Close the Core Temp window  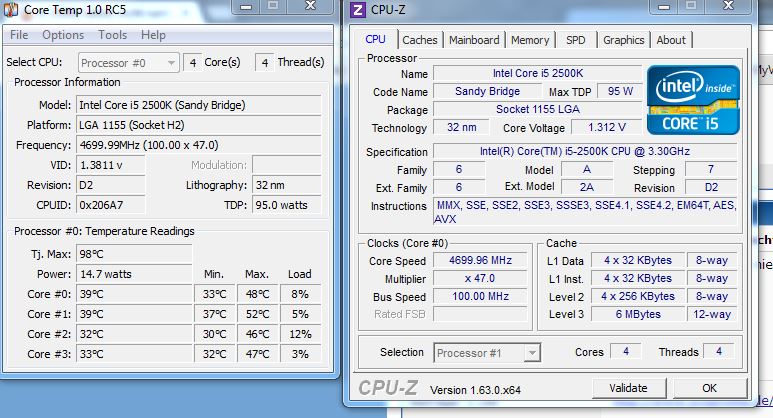(x=311, y=6)
